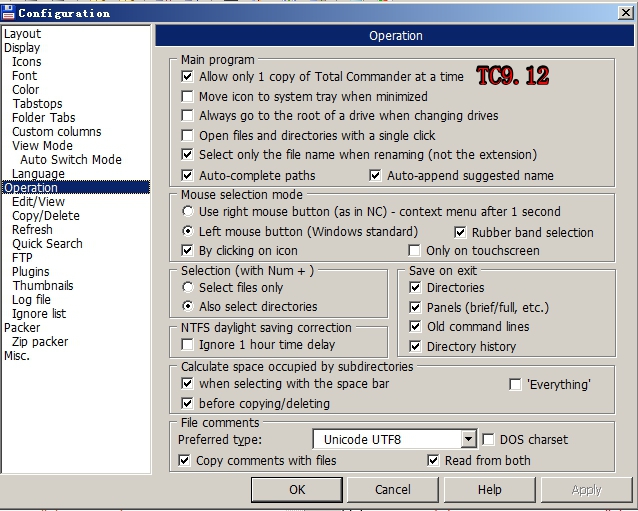This screenshot has height=511, width=638.
Task: Open Edit/View settings
Action: click(x=38, y=201)
